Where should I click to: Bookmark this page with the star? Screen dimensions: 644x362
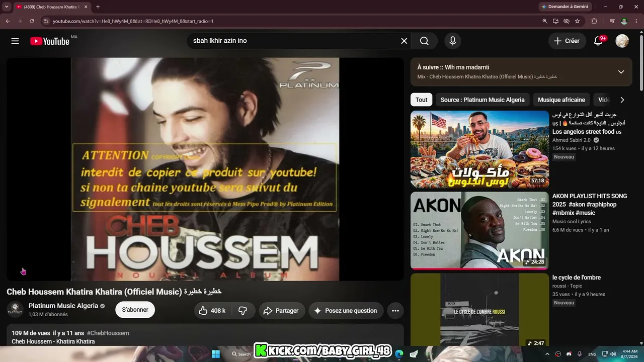[577, 21]
